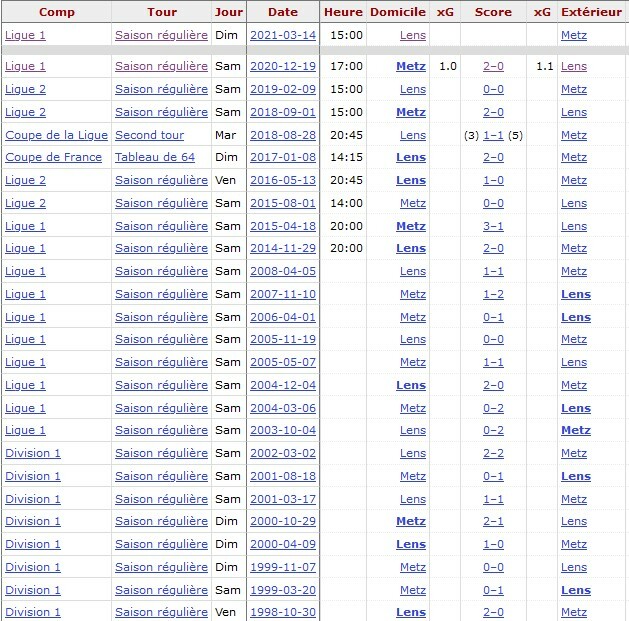Open Ligue 1 link in 2021-03-14 row
This screenshot has height=621, width=629.
pyautogui.click(x=25, y=35)
